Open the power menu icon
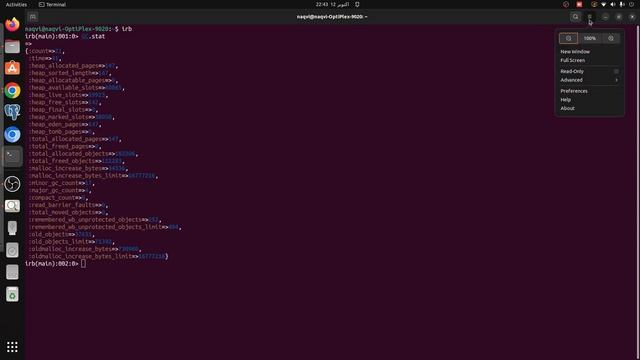Viewport: 640px width, 360px height. [x=631, y=4]
